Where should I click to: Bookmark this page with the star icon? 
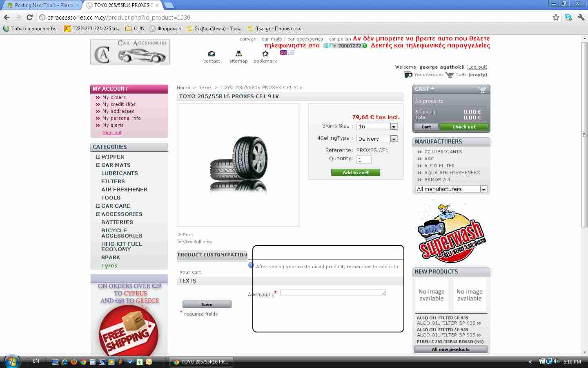coord(556,17)
